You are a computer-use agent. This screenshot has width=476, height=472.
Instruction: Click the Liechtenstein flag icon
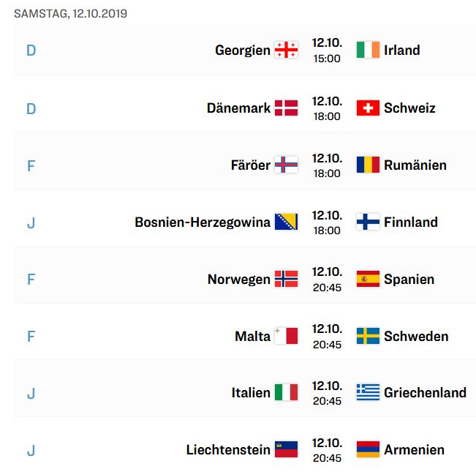coord(286,449)
